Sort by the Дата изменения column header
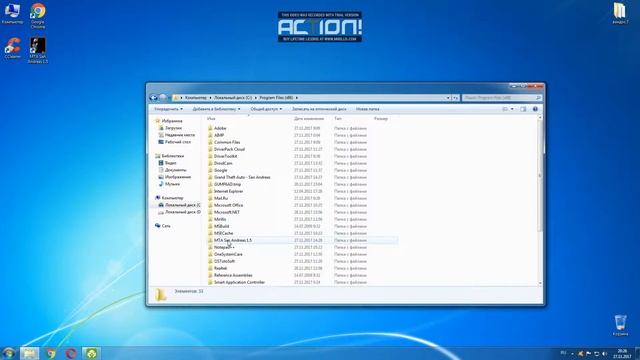The width and height of the screenshot is (640, 360). [309, 118]
